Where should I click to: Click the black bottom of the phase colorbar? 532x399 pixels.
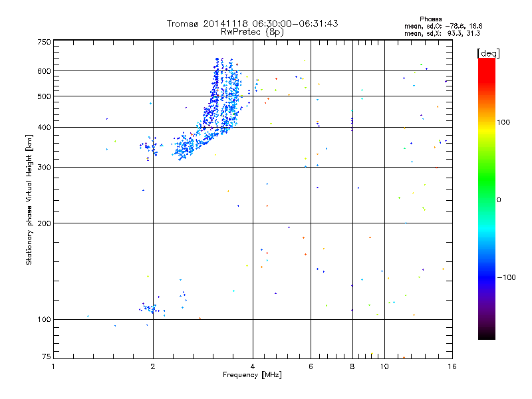(487, 334)
